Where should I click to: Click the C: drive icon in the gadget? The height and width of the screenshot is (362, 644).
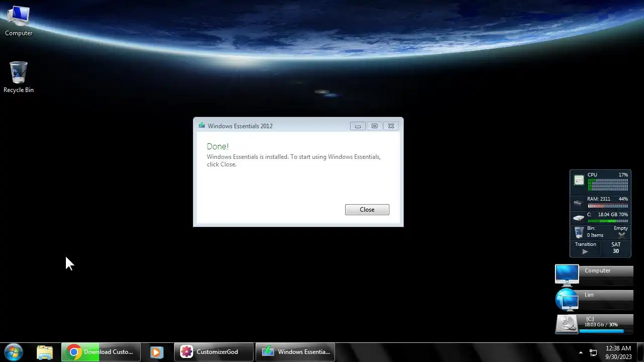579,218
